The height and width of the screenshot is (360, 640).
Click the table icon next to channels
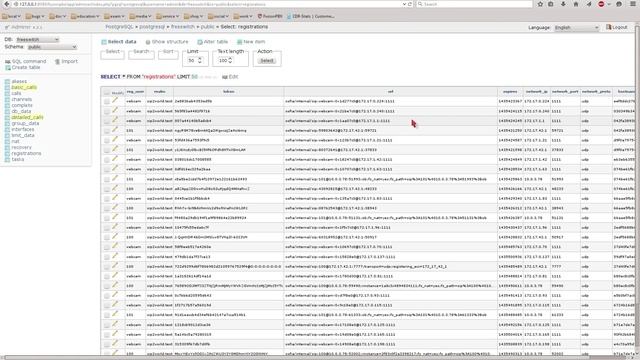coord(7,100)
